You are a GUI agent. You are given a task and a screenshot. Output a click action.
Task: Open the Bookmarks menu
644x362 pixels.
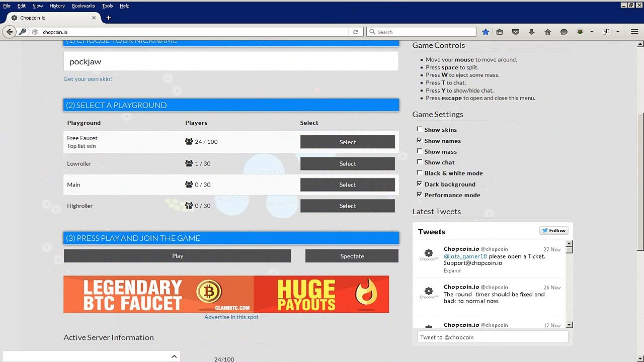click(x=84, y=6)
